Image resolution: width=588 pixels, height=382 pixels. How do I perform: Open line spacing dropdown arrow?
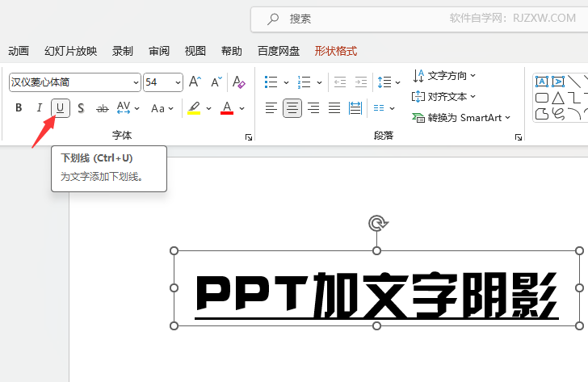pyautogui.click(x=398, y=82)
